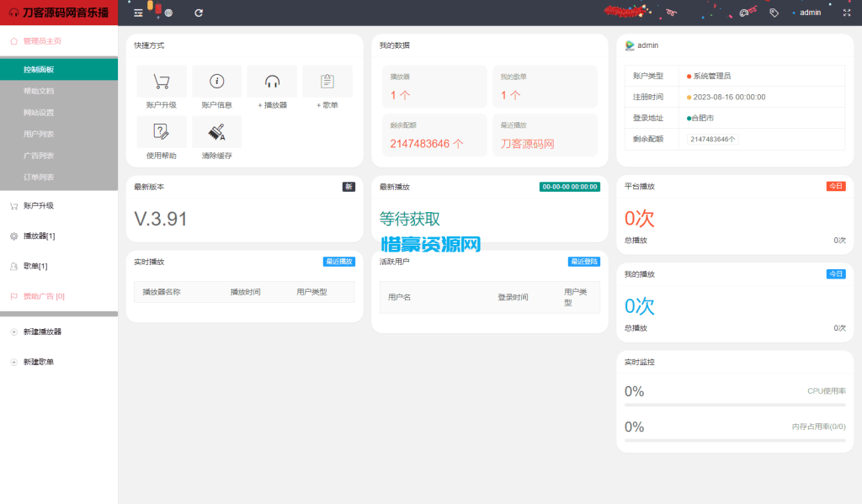Click the tag icon beside admin

click(x=774, y=13)
